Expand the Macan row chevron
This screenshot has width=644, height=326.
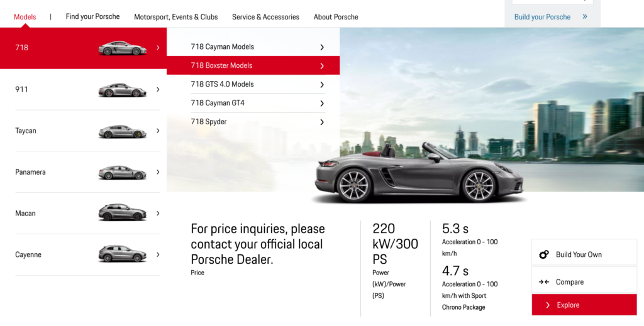[158, 213]
